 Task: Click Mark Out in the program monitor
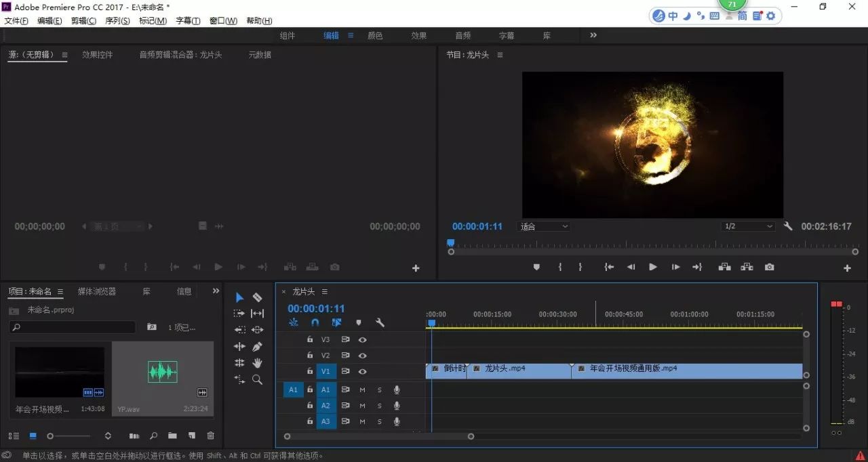[x=580, y=267]
